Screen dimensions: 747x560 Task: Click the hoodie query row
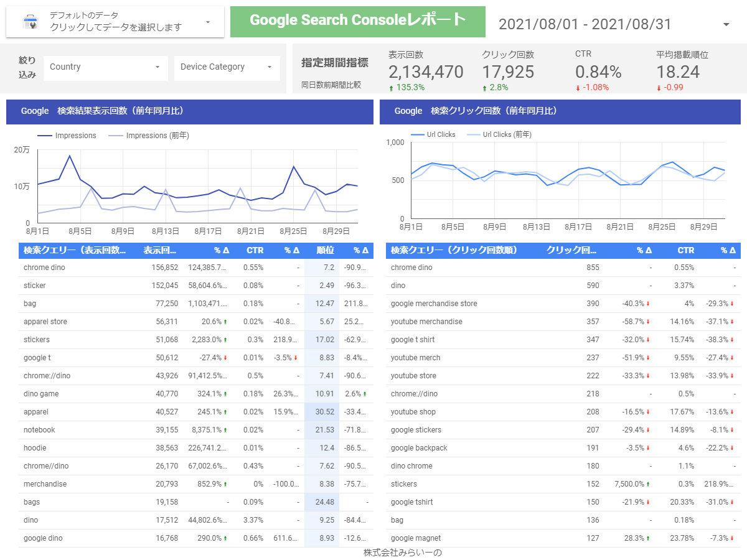click(x=196, y=448)
